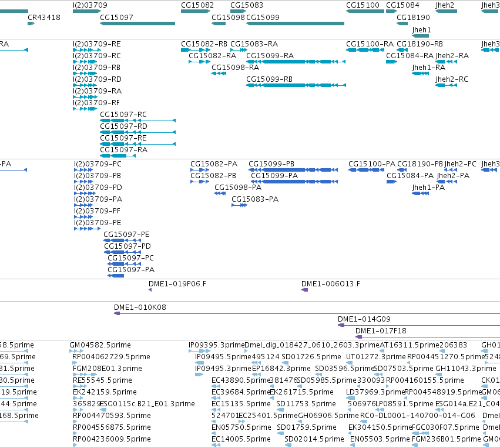Select transcript l(2)03709-RD
Viewport: 500px width, 448px height.
coord(85,85)
